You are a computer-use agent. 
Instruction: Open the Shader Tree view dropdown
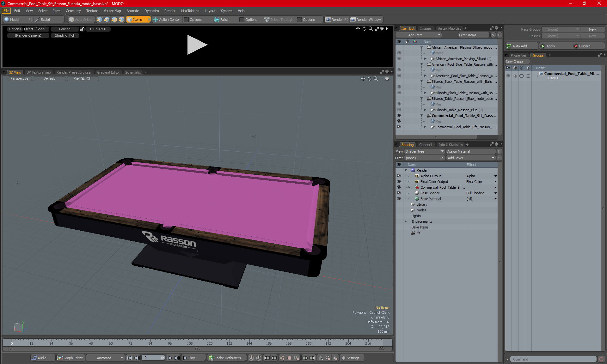coord(425,151)
